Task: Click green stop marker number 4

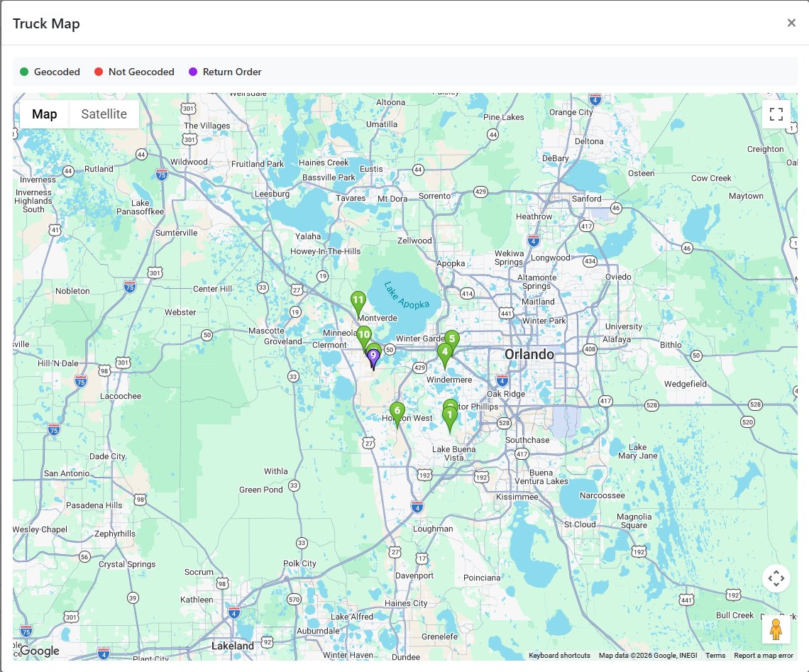Action: 445,354
